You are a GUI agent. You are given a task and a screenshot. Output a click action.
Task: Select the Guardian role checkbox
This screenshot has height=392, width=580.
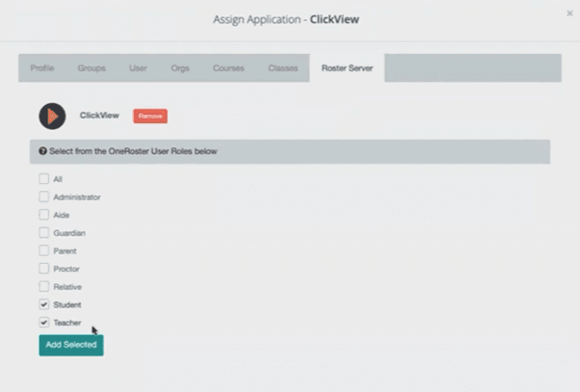point(43,232)
